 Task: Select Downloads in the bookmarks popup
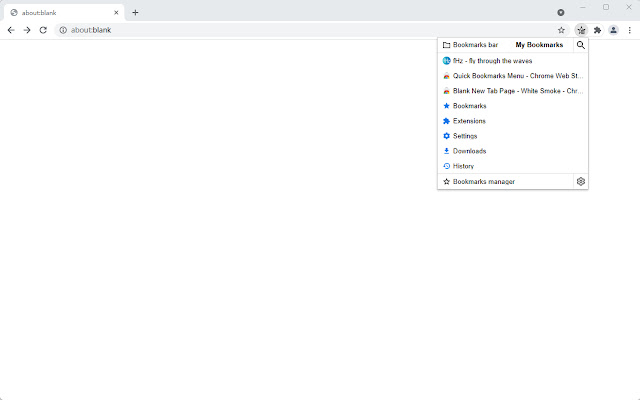469,151
